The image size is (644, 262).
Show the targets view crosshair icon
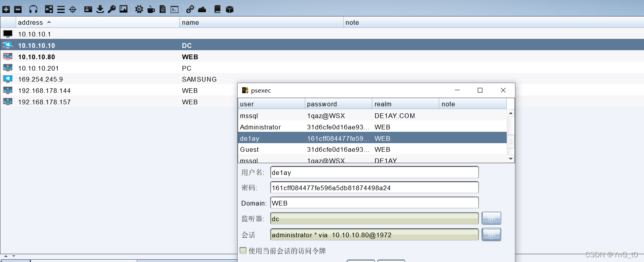click(x=73, y=9)
